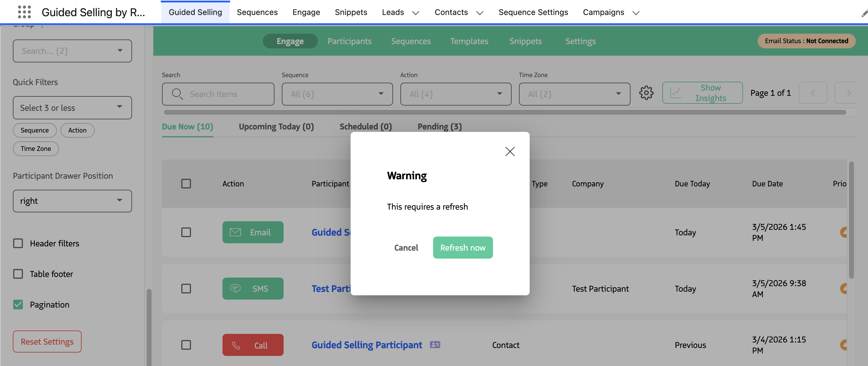Image resolution: width=868 pixels, height=366 pixels.
Task: Click the Refresh now button
Action: pyautogui.click(x=463, y=247)
